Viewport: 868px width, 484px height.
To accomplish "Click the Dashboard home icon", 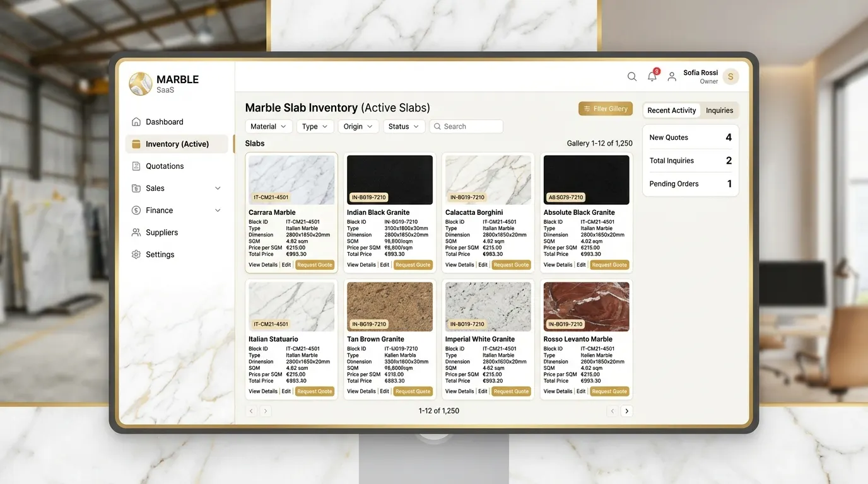I will coord(136,122).
